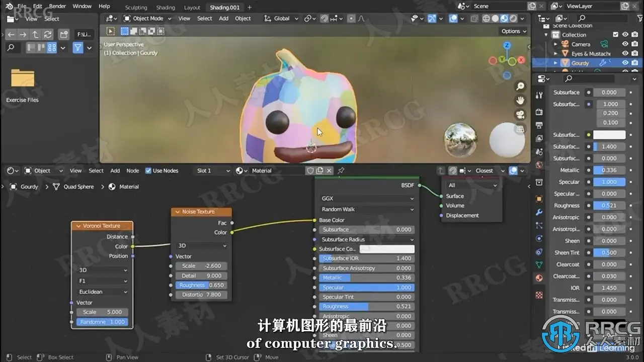
Task: Open Euclidean distance dropdown on Voronoi node
Action: 103,292
